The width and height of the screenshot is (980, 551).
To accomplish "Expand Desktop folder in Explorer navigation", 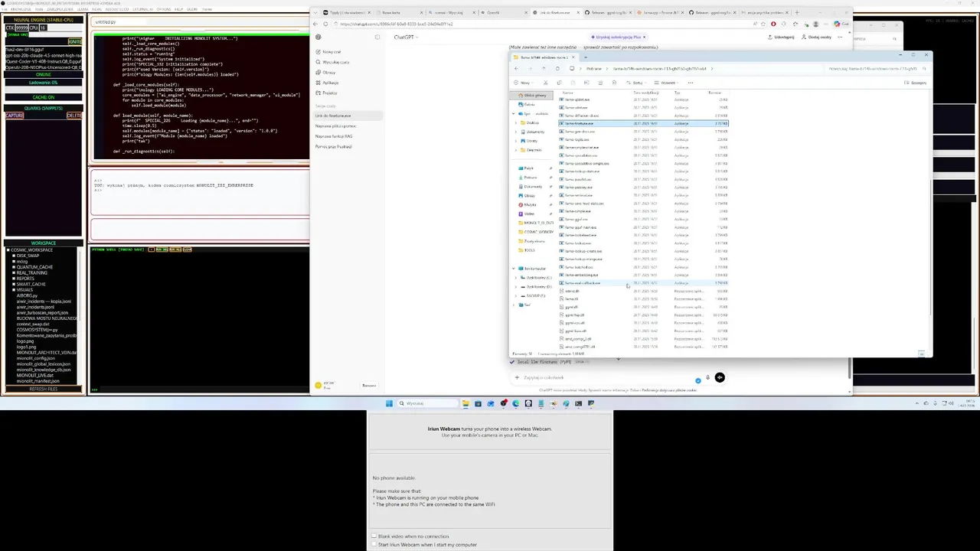I will (518, 122).
